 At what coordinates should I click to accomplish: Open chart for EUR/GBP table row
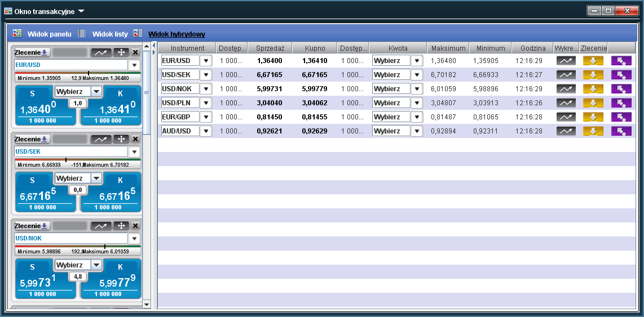(566, 117)
